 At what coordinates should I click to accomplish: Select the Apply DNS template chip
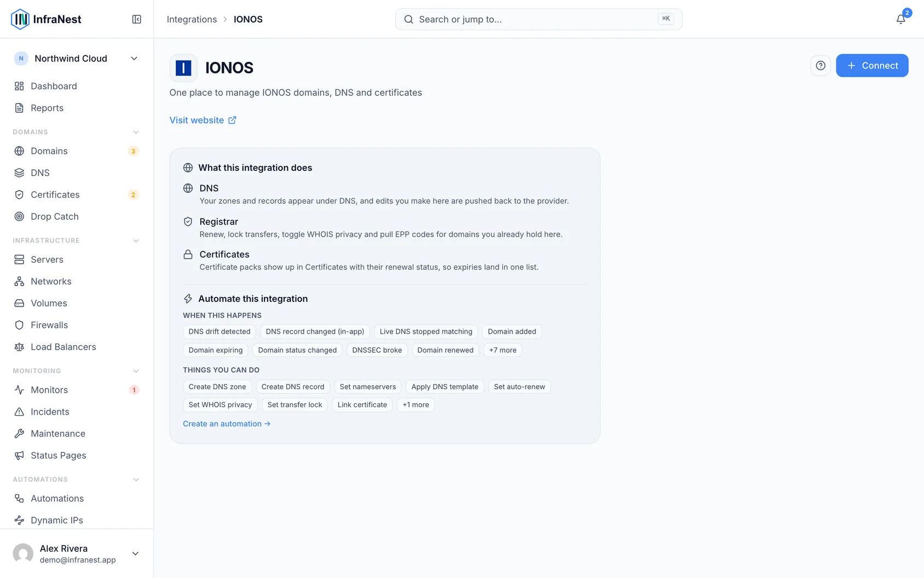(x=445, y=387)
